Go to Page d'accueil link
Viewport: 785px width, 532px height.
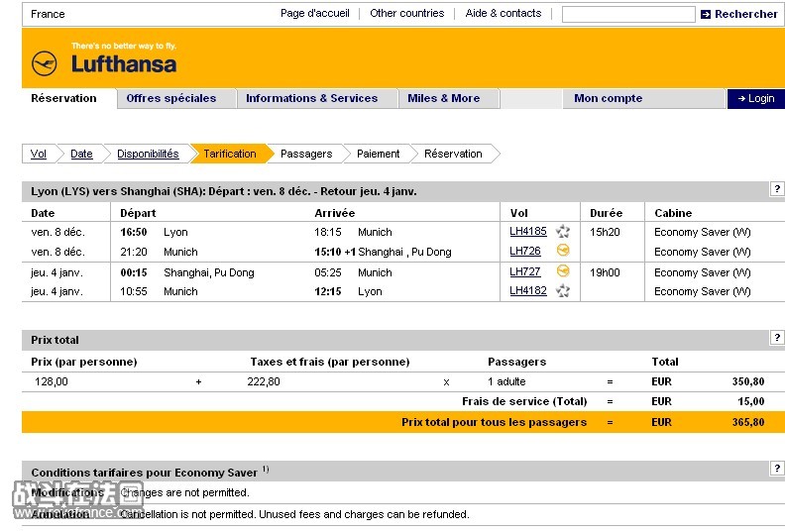(315, 13)
